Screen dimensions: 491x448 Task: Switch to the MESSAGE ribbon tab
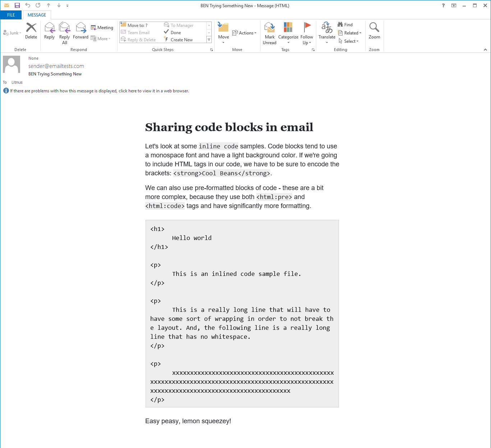pos(37,15)
